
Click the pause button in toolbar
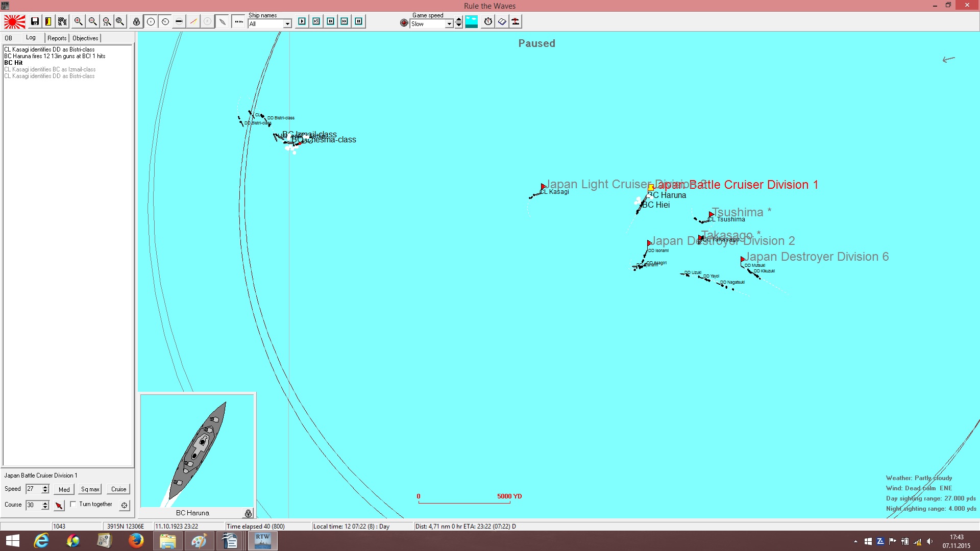click(x=359, y=21)
